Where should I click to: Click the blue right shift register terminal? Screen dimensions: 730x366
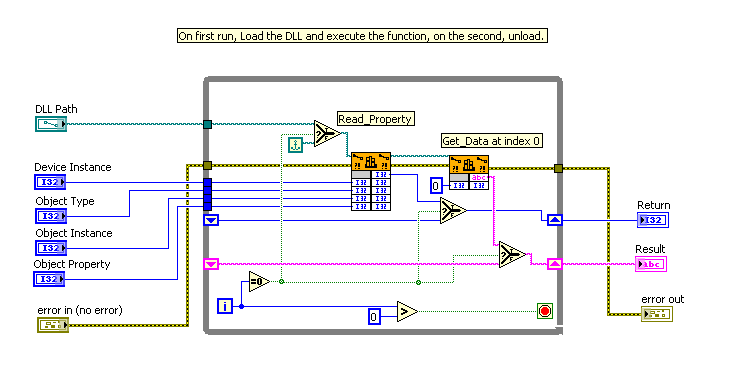point(554,220)
